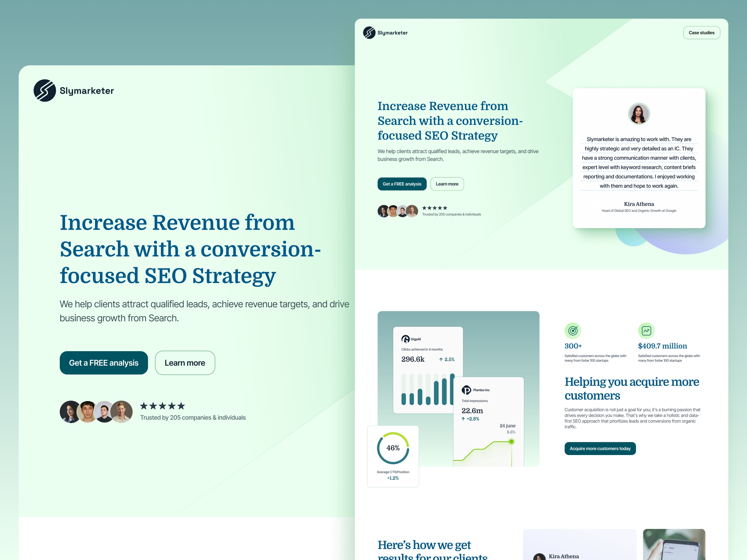Image resolution: width=747 pixels, height=560 pixels.
Task: Click the up arrow beside 2.5%
Action: pos(441,360)
